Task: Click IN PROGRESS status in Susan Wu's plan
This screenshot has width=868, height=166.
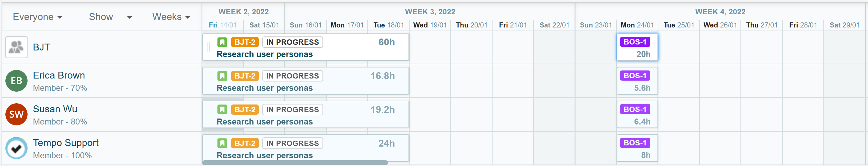Action: coord(292,110)
